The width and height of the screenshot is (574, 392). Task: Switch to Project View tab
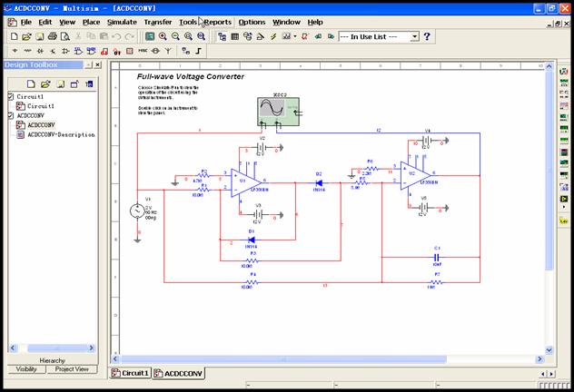tap(72, 369)
